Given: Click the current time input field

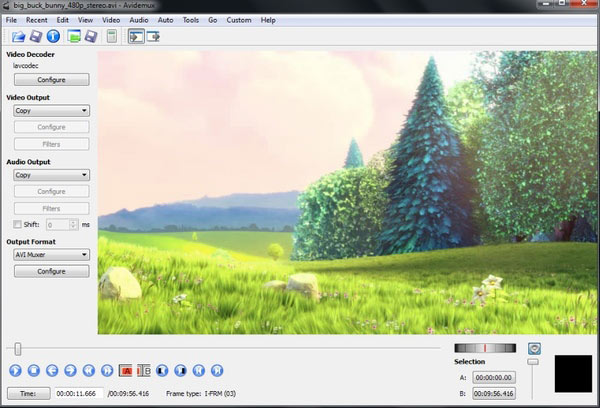Looking at the screenshot, I should pos(79,393).
